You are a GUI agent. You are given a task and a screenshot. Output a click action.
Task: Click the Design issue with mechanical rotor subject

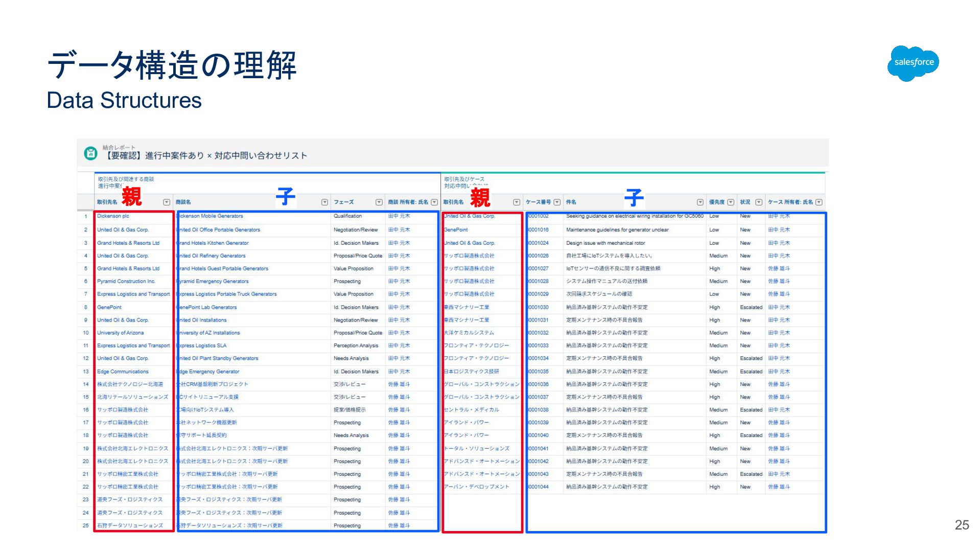click(x=605, y=243)
